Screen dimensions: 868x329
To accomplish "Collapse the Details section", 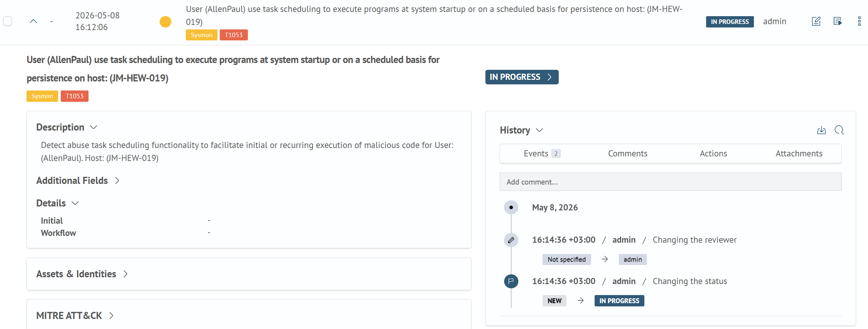I will (75, 203).
